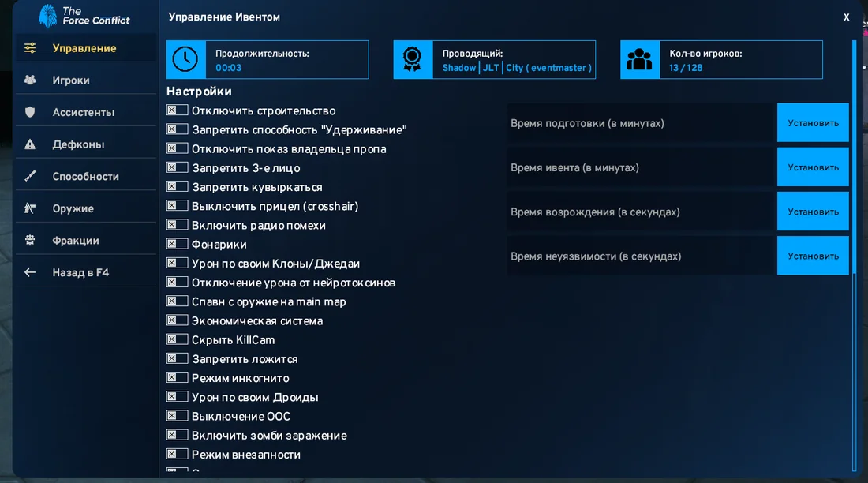Focus the Время подготовки (в минутах) field
Viewport: 868px width, 483px height.
pos(641,122)
